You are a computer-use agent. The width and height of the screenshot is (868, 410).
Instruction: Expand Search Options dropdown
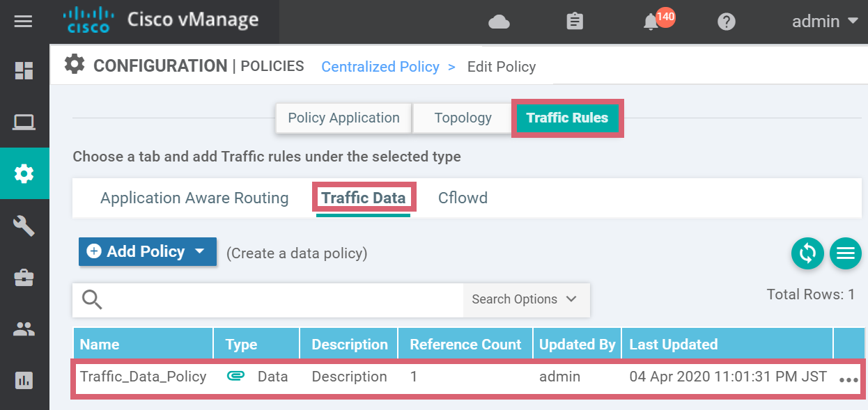(525, 299)
